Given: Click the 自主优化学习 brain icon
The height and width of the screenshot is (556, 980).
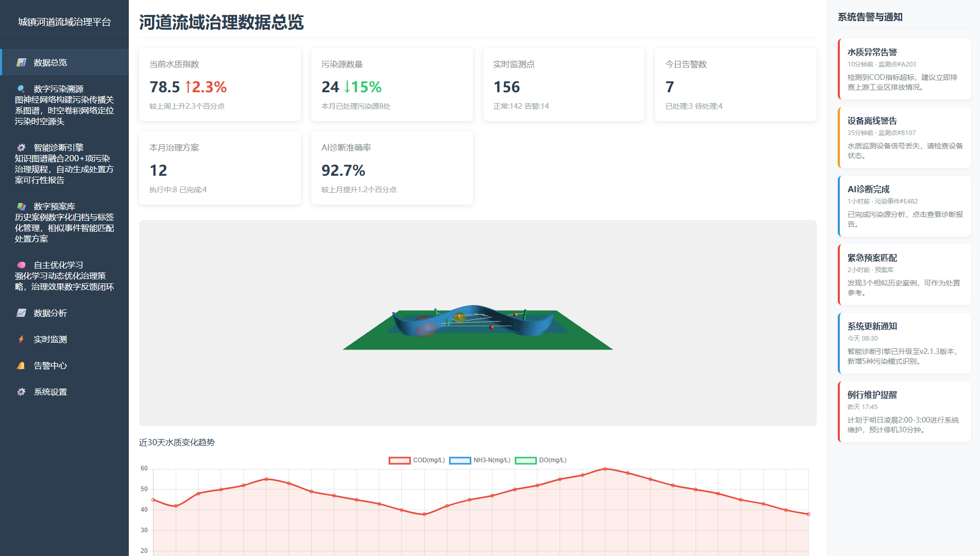Looking at the screenshot, I should pyautogui.click(x=21, y=265).
